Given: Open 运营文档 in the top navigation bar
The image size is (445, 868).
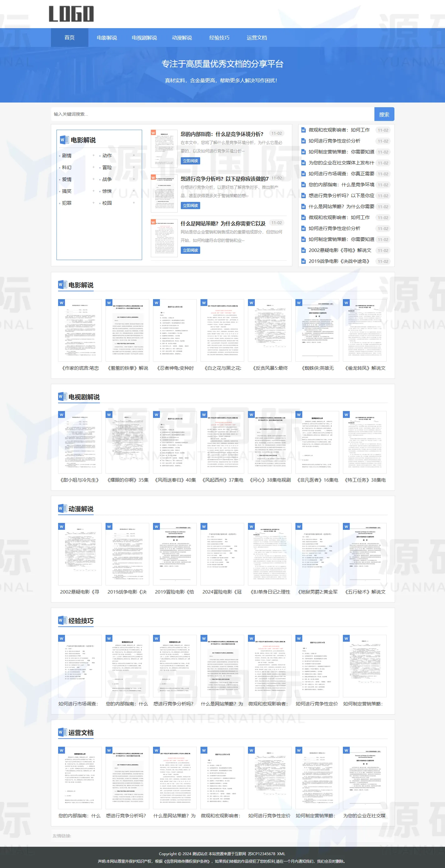Looking at the screenshot, I should pyautogui.click(x=257, y=38).
